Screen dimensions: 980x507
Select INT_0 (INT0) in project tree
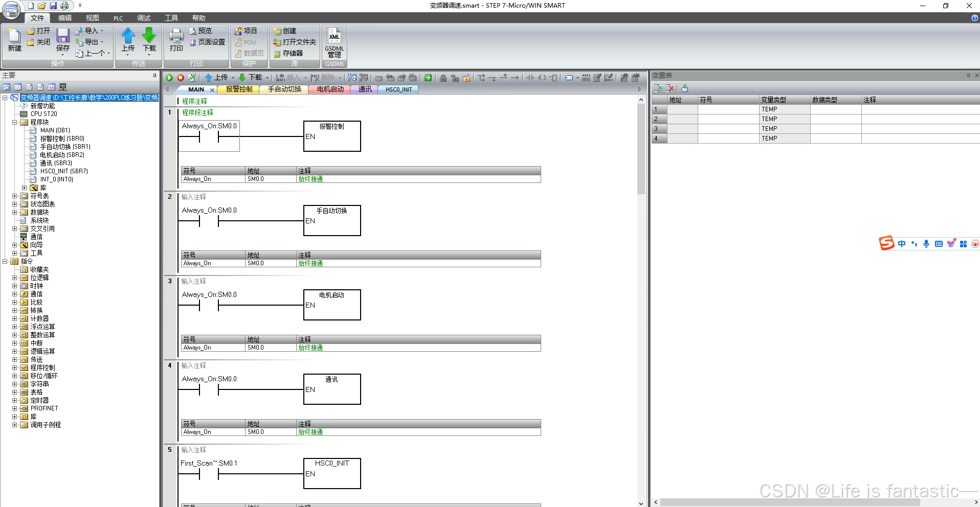56,179
